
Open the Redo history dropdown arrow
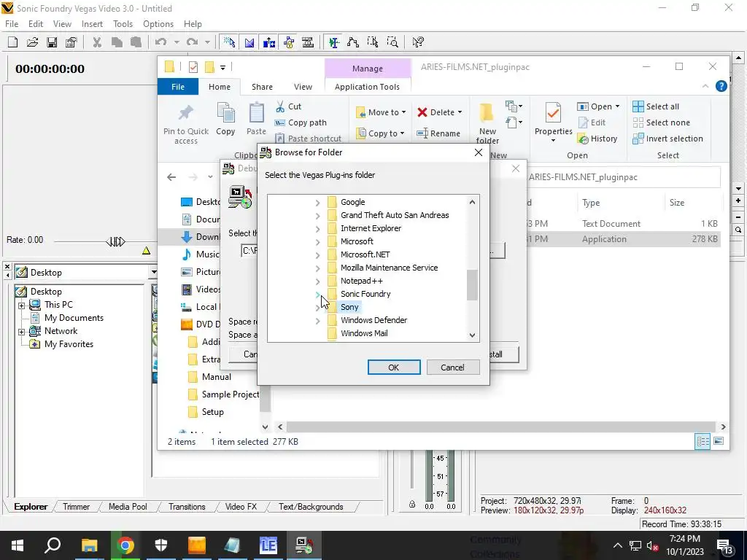click(207, 42)
